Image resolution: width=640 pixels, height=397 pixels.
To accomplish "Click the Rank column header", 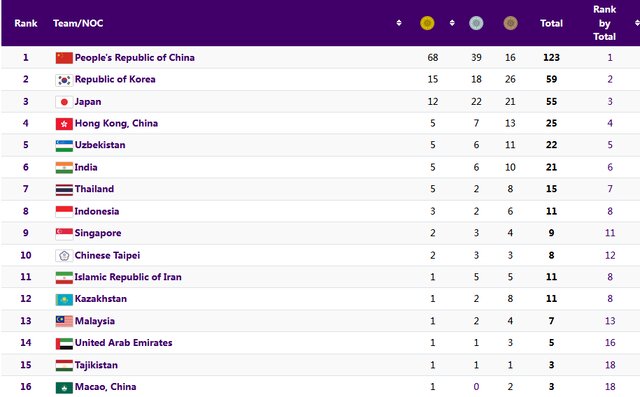I will 26,23.
